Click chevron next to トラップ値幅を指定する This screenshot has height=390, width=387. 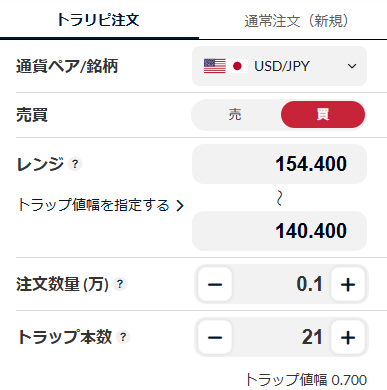(180, 205)
